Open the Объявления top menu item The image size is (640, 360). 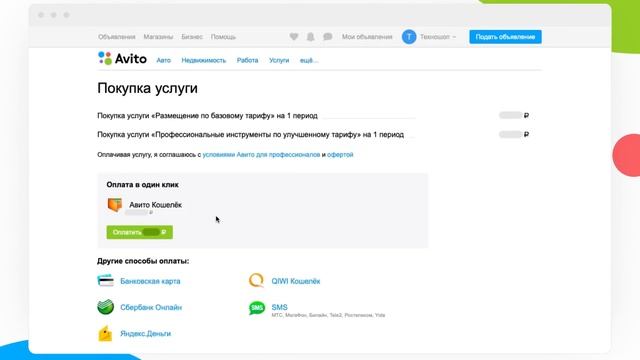tap(116, 37)
